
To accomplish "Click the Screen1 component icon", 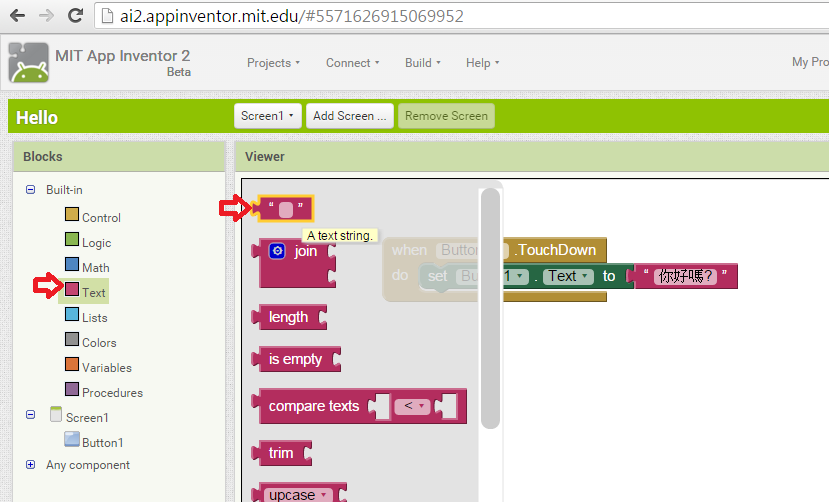I will (56, 414).
